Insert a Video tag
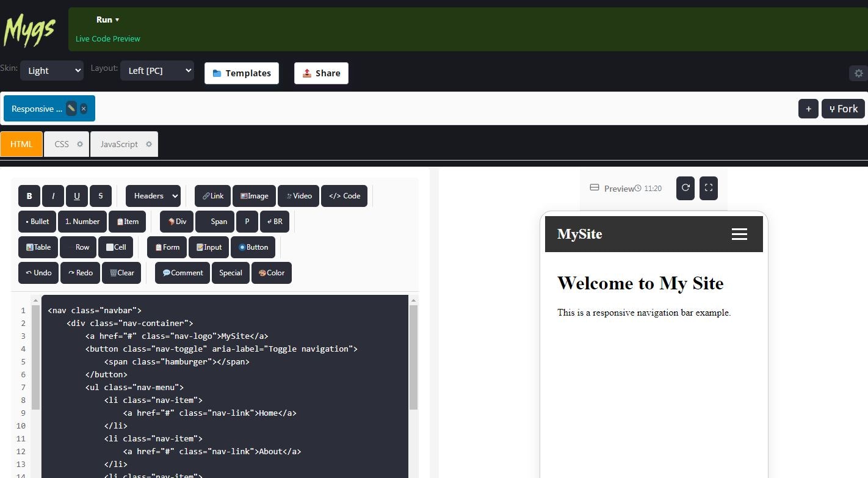Viewport: 868px width, 478px height. coord(298,196)
